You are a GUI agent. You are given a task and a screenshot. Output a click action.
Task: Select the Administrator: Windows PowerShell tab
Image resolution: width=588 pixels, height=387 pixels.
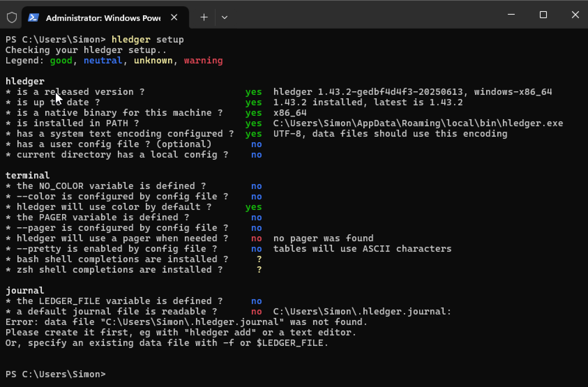[105, 17]
